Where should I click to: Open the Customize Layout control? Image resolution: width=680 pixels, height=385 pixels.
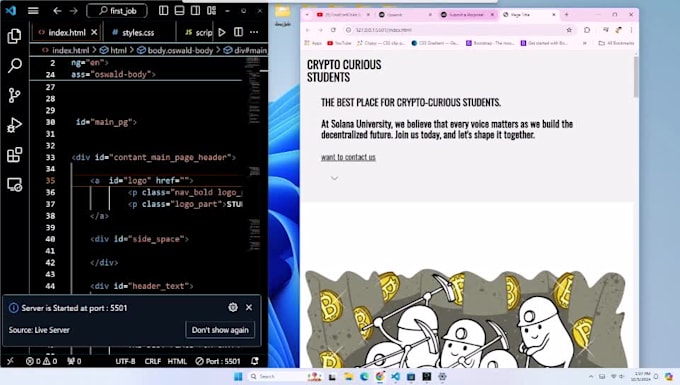pyautogui.click(x=211, y=10)
